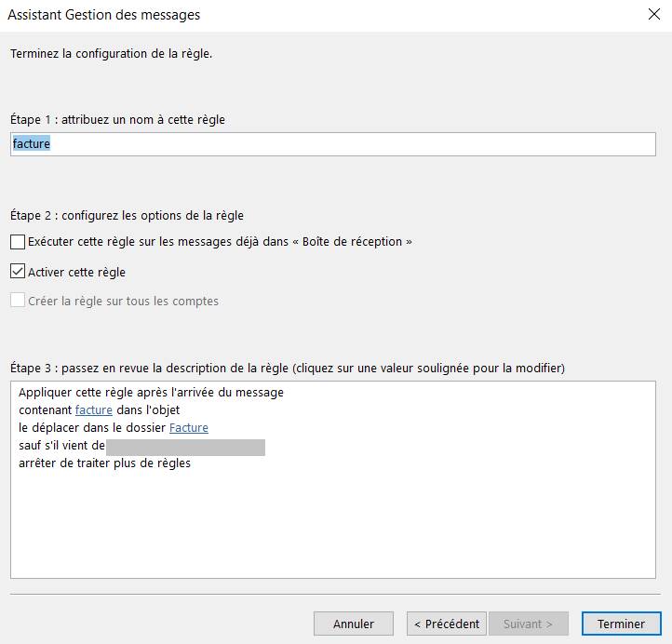This screenshot has height=644, width=672.
Task: Finish the rule with Terminer
Action: [622, 624]
